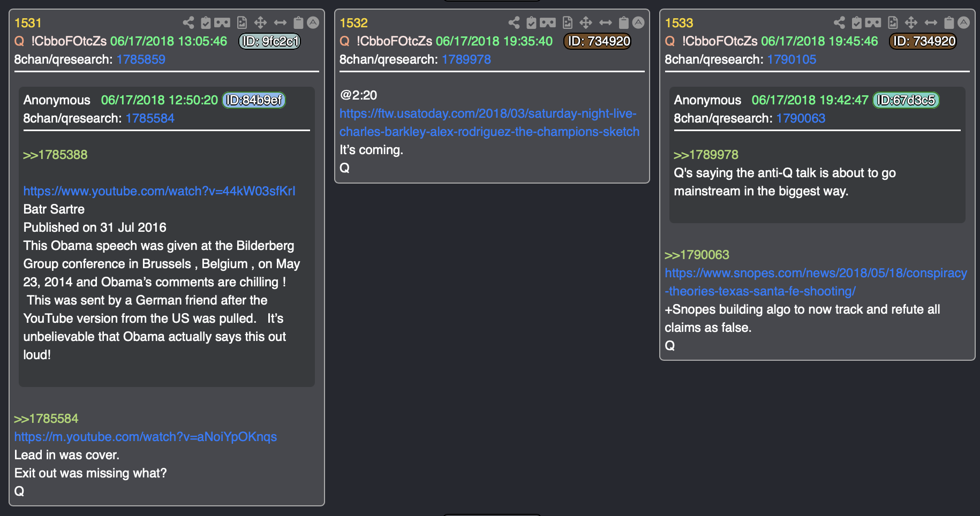Click the clipboard-check icon on post 1532
This screenshot has width=980, height=516.
531,22
